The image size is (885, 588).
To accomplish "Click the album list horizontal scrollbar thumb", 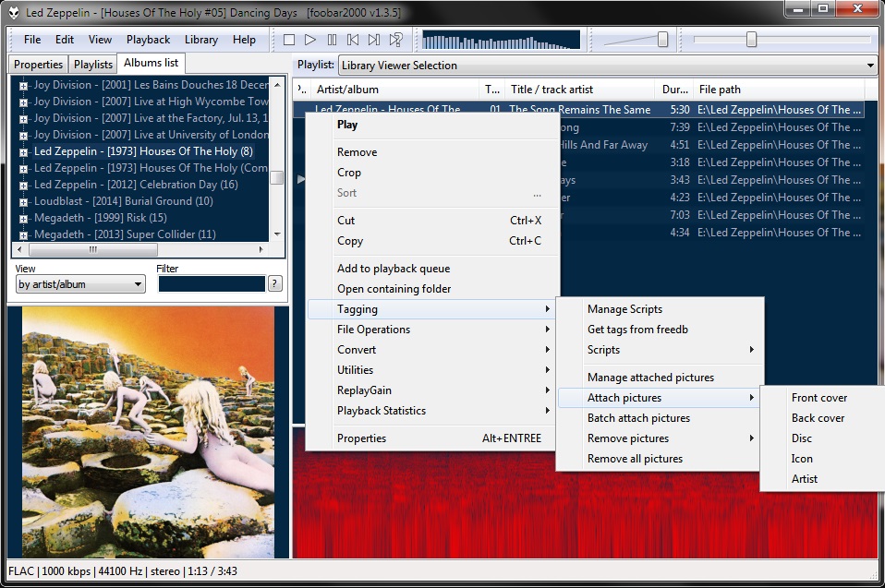I will coord(93,249).
